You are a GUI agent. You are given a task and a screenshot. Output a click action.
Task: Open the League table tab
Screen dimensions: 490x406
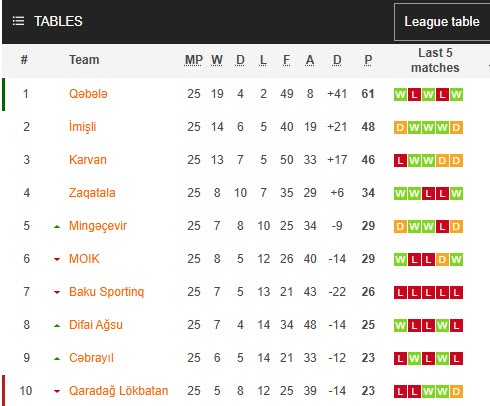[x=442, y=22]
